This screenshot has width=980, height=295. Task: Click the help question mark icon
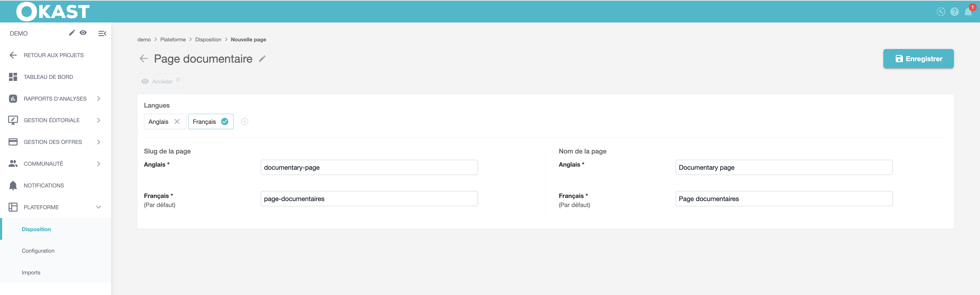pos(954,12)
